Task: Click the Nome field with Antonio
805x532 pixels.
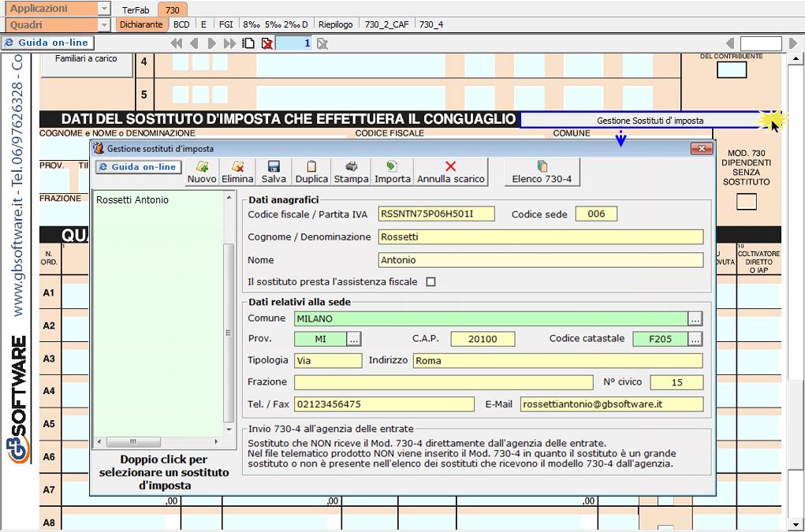Action: pyautogui.click(x=541, y=260)
